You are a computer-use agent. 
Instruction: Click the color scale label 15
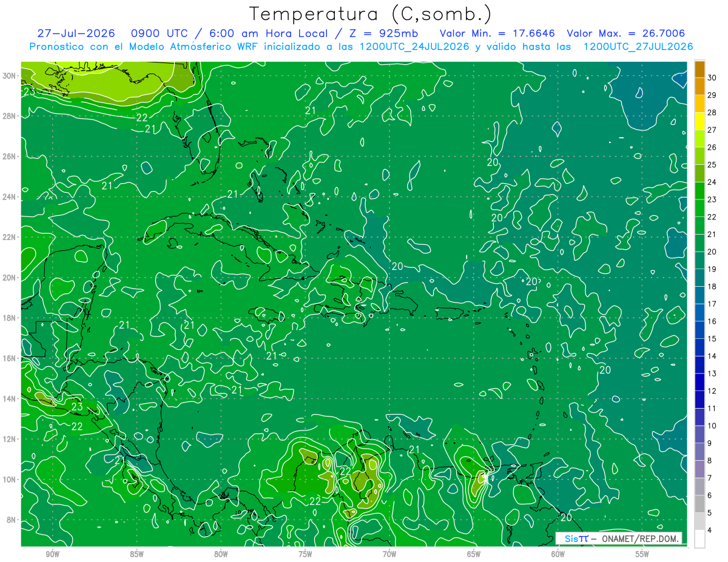coord(712,338)
